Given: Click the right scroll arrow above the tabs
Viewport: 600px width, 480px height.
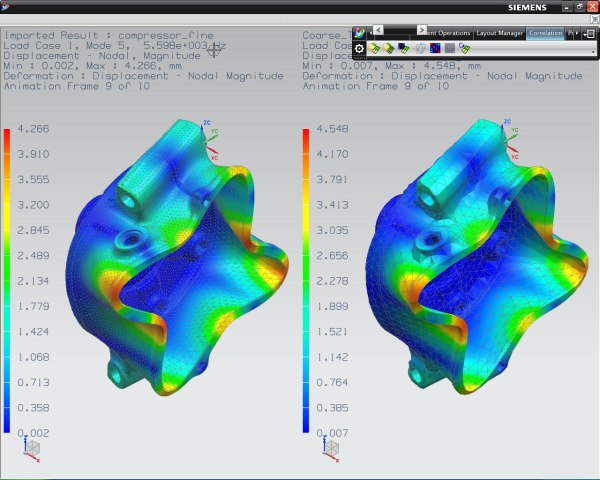Looking at the screenshot, I should (x=422, y=30).
